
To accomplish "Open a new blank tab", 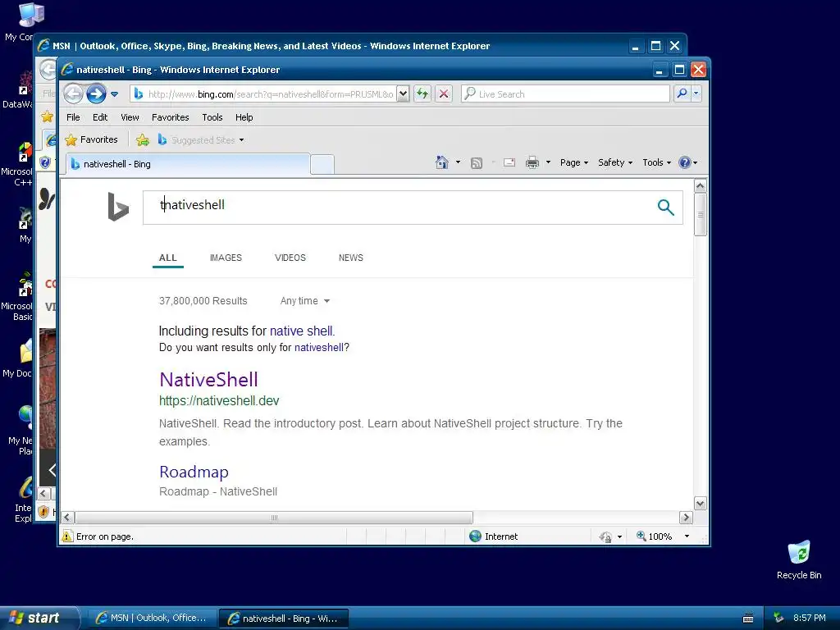I will coord(322,164).
